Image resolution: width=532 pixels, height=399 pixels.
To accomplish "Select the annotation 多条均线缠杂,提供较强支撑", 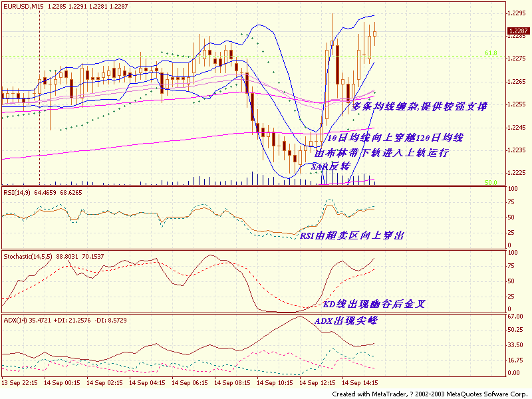I will click(x=420, y=106).
